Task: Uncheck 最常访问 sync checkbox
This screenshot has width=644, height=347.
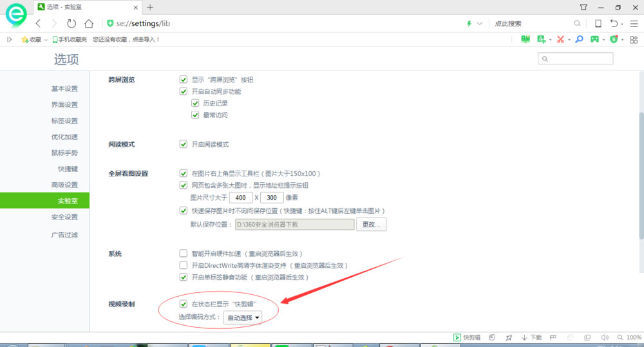Action: click(x=195, y=115)
